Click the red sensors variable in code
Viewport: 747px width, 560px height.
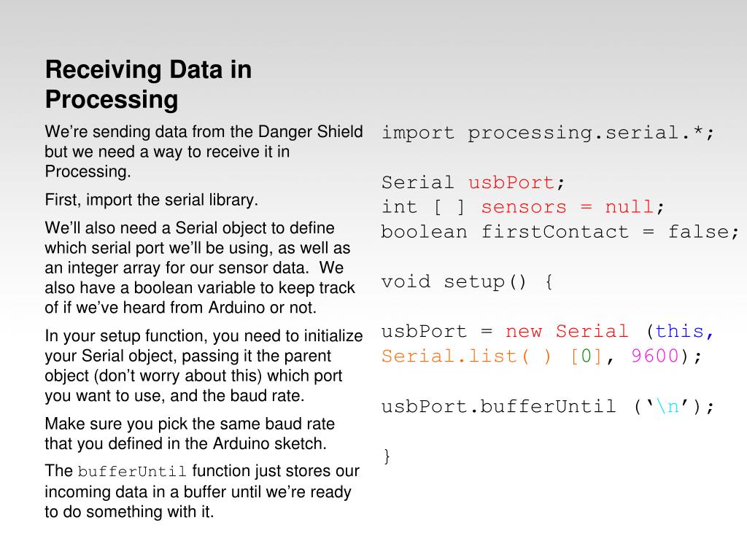click(x=524, y=207)
